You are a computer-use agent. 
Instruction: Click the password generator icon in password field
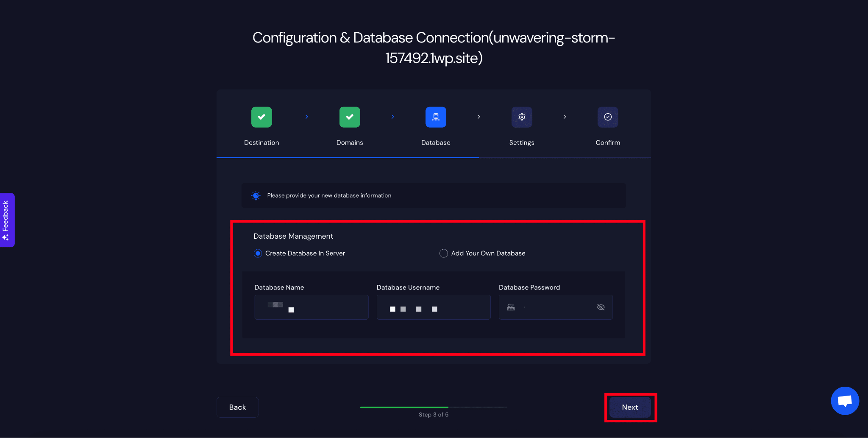tap(511, 307)
